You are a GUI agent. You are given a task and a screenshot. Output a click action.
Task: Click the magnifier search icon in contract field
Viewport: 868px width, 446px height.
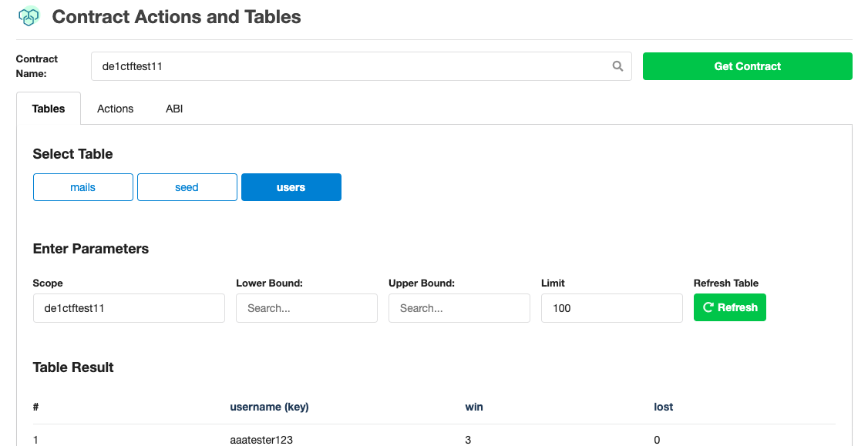[x=617, y=66]
